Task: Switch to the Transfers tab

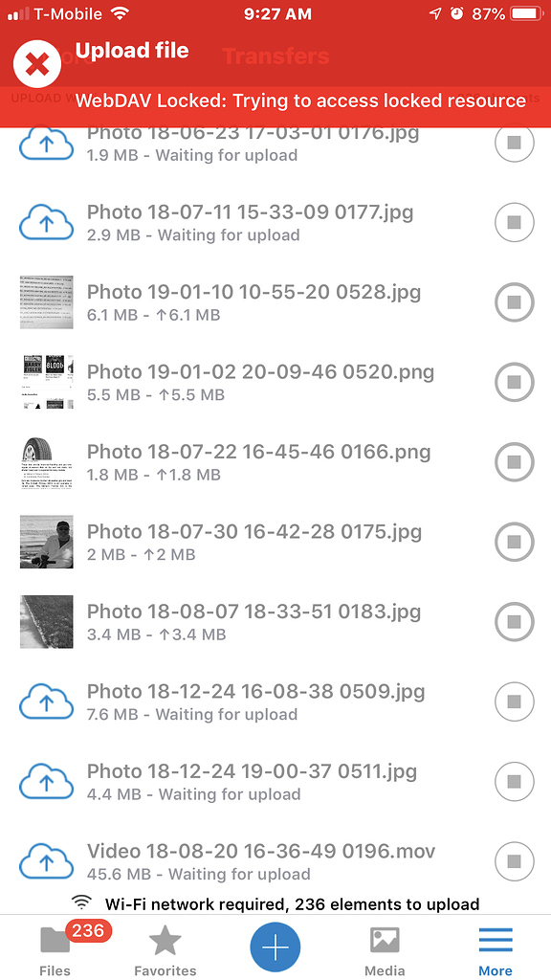Action: [x=275, y=56]
